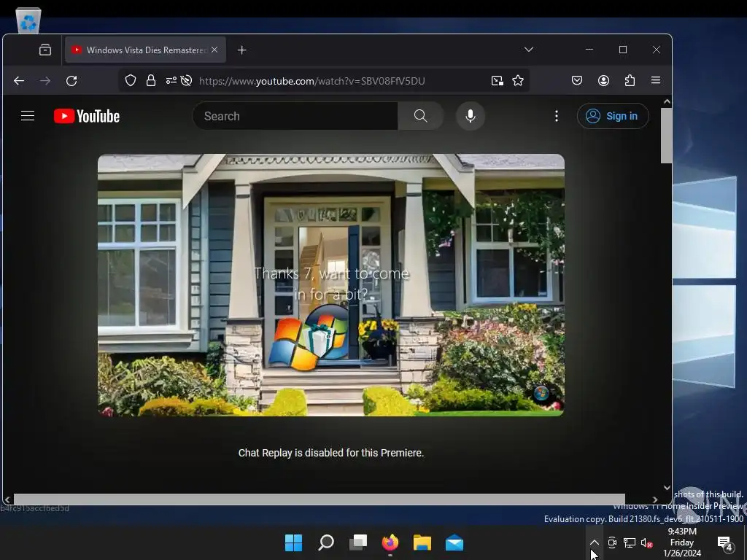Click the vertical scrollbar thumb of the page
The width and height of the screenshot is (747, 560).
(667, 135)
